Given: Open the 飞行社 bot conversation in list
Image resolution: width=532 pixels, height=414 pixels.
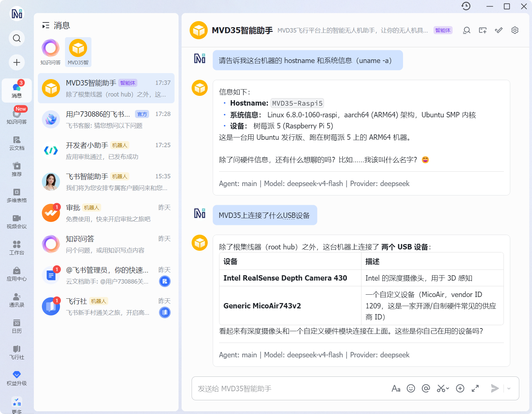Looking at the screenshot, I should 106,307.
